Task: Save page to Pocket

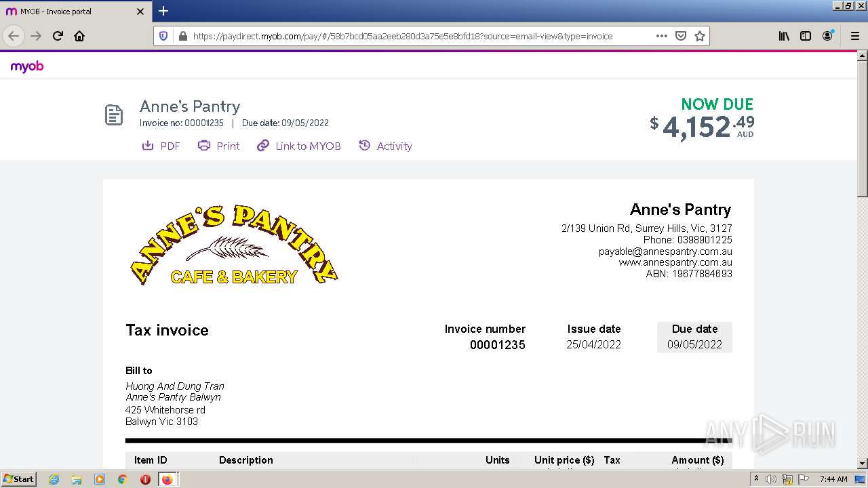Action: pos(681,36)
